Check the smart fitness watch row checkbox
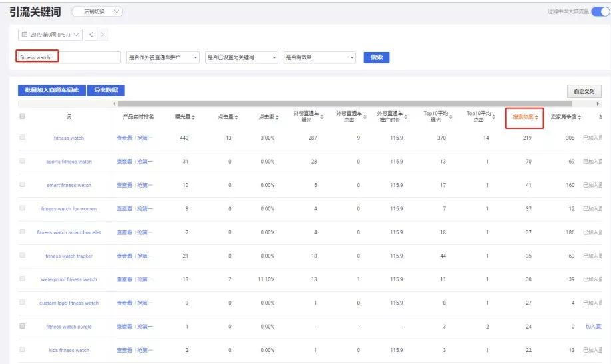This screenshot has height=364, width=611. tap(22, 185)
